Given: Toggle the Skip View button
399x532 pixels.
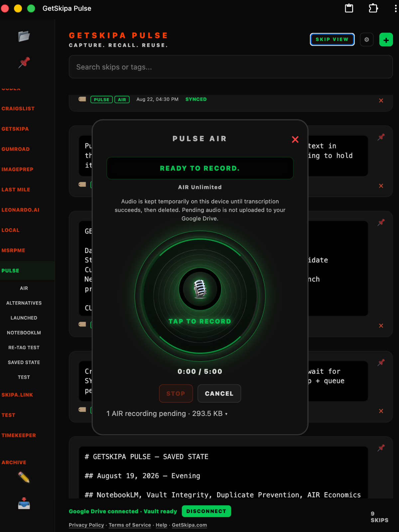Looking at the screenshot, I should [x=332, y=39].
